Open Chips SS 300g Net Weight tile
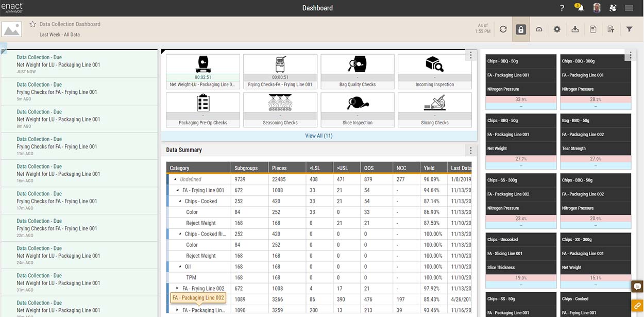The height and width of the screenshot is (317, 644). [x=596, y=260]
